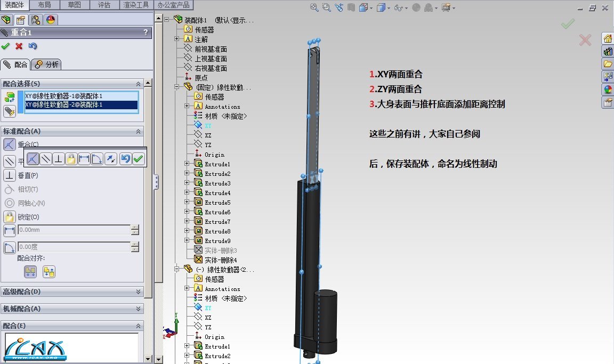614x364 pixels.
Task: Toggle 同轴心(N) concentric mate option
Action: click(10, 203)
